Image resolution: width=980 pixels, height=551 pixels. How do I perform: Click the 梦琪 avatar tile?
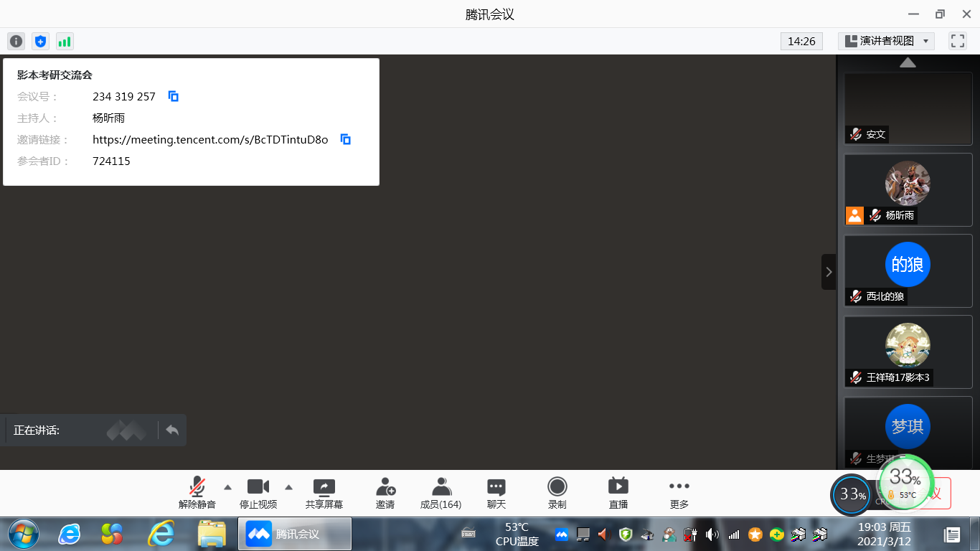click(x=908, y=426)
